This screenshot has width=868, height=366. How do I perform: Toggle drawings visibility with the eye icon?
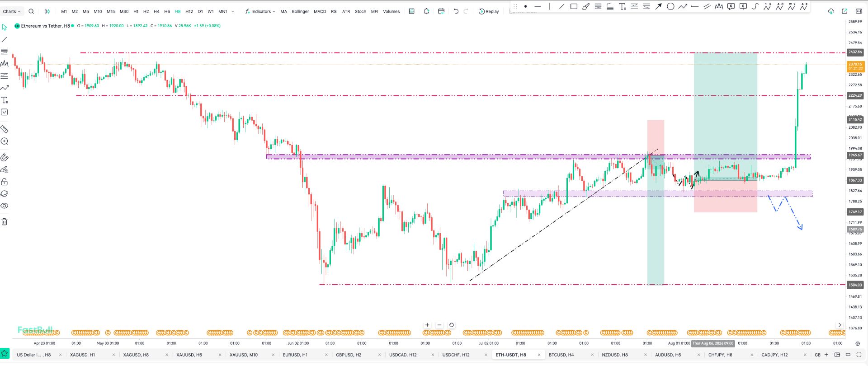(5, 206)
